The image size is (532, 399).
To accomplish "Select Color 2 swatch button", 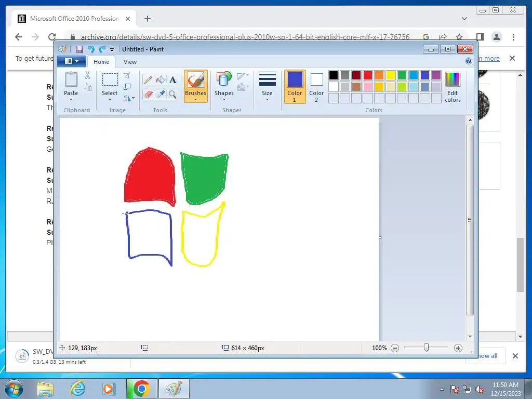I will click(x=316, y=87).
